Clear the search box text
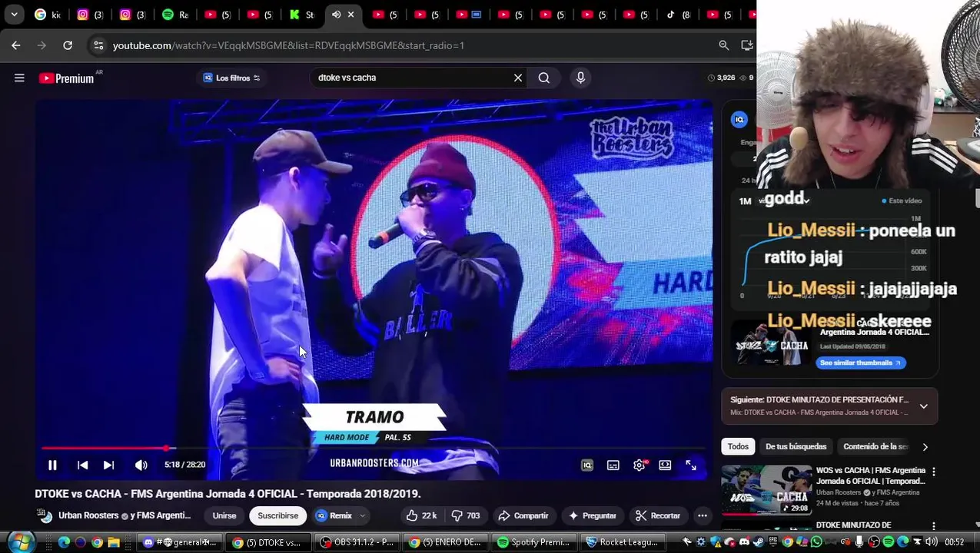The image size is (980, 553). pyautogui.click(x=518, y=78)
